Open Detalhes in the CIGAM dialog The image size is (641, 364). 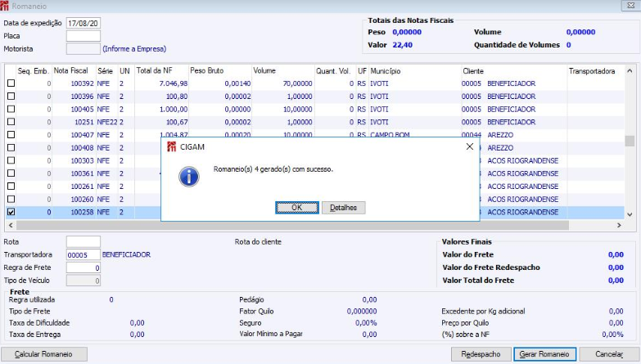click(x=343, y=208)
